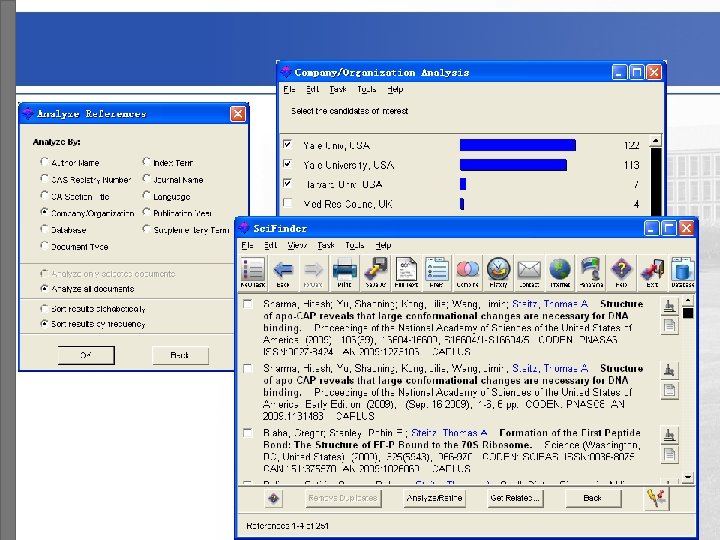
Task: Click document icon beside the Blaha reference
Action: (x=669, y=455)
